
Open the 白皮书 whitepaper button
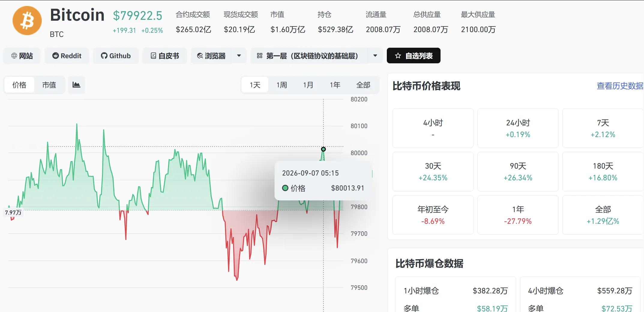click(164, 56)
